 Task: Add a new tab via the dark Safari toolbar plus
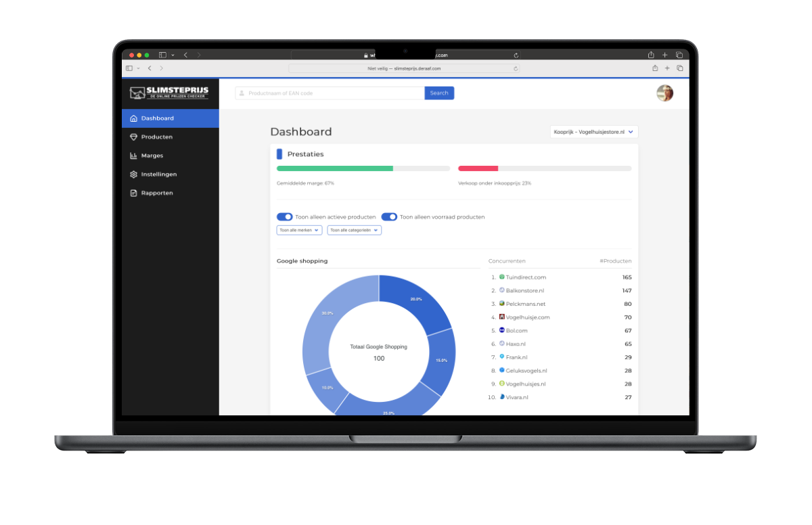pyautogui.click(x=664, y=55)
